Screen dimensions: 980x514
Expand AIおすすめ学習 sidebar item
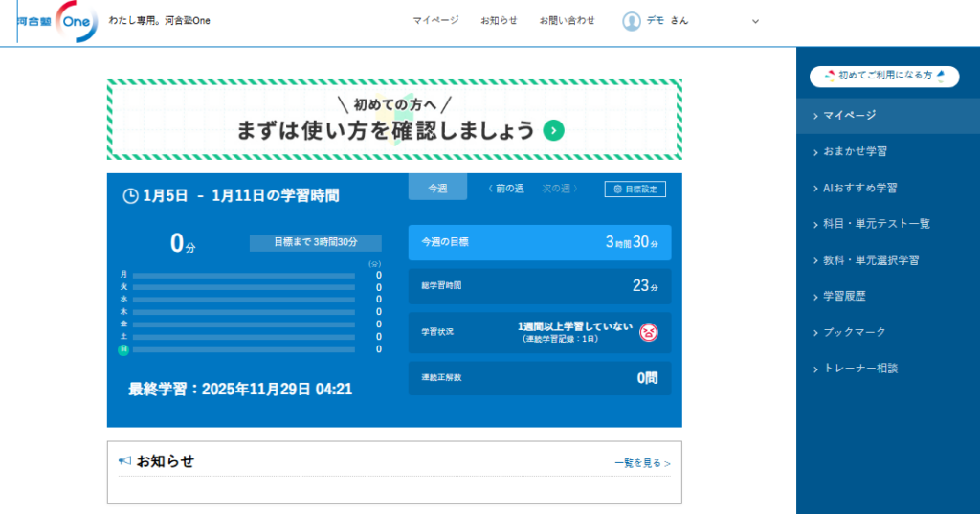859,188
